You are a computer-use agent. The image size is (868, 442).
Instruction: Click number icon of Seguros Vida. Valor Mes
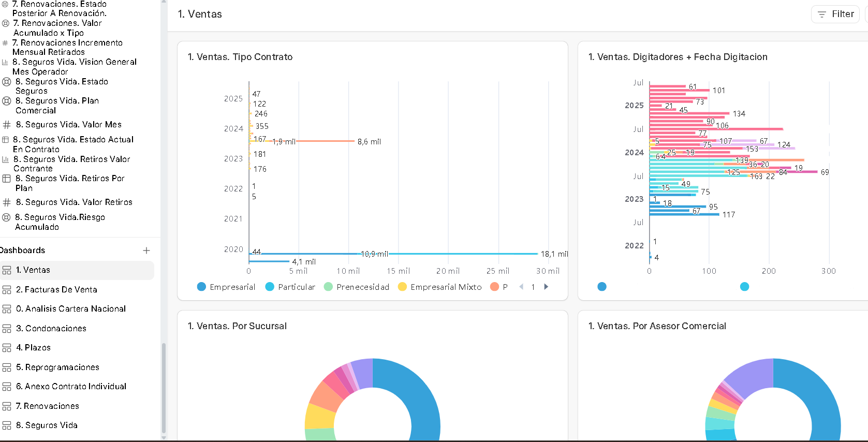(7, 125)
